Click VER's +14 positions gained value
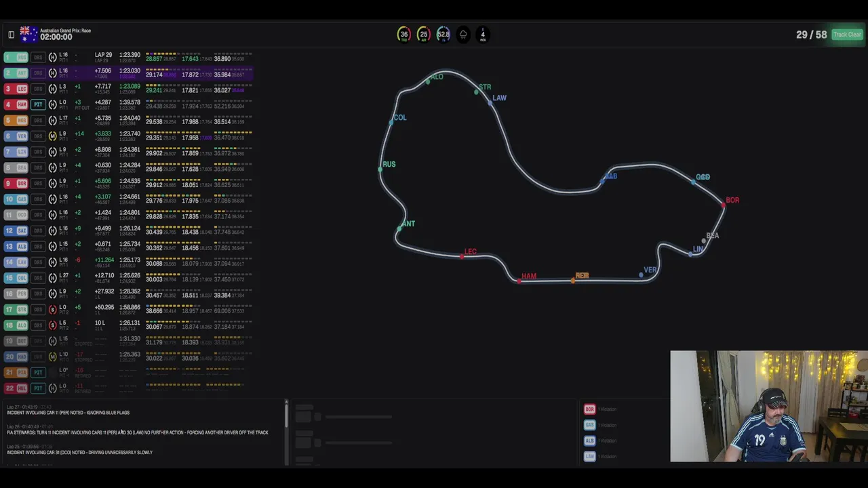The height and width of the screenshot is (488, 868). pos(80,134)
